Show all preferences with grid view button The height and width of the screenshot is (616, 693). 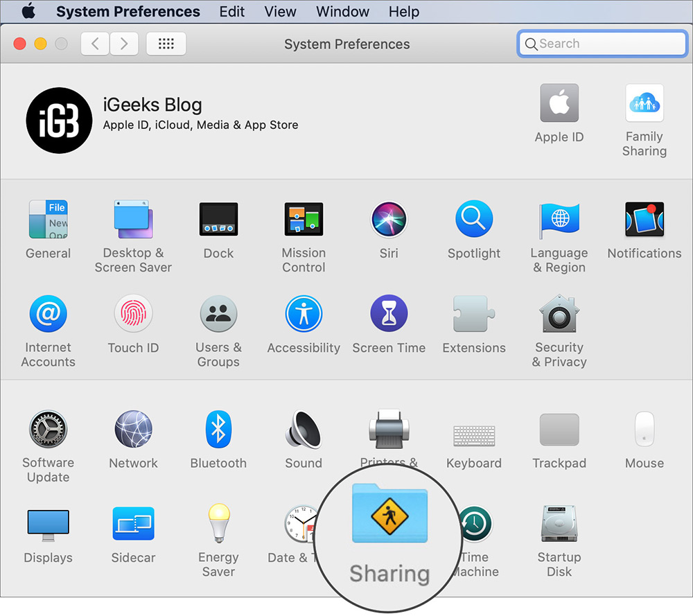tap(166, 43)
